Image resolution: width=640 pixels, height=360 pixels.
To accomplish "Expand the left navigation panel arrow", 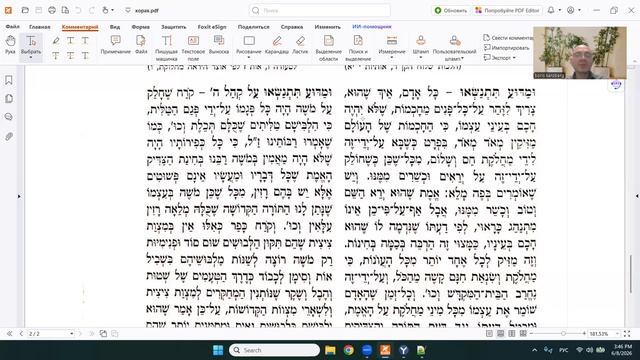I will (19, 196).
